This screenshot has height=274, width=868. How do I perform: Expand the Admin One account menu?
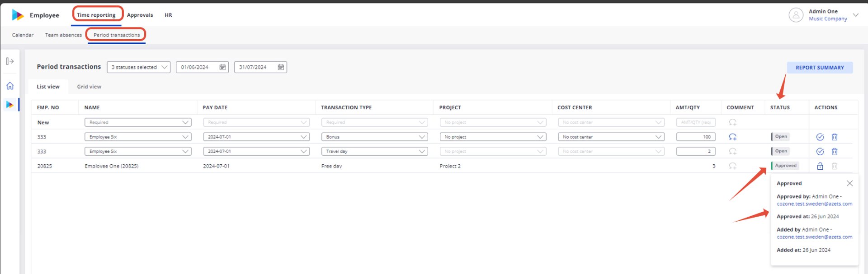pos(856,15)
